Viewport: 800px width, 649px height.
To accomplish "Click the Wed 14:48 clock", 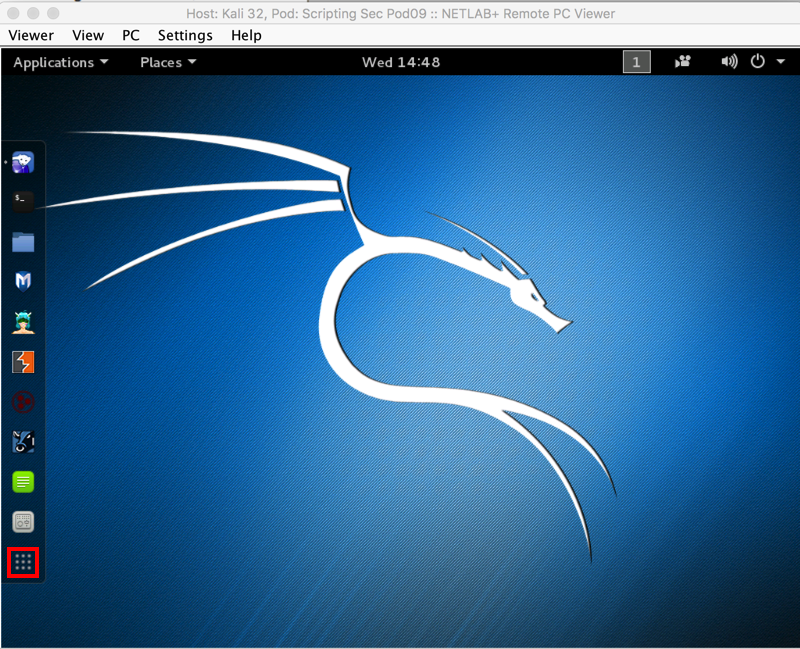I will [401, 62].
